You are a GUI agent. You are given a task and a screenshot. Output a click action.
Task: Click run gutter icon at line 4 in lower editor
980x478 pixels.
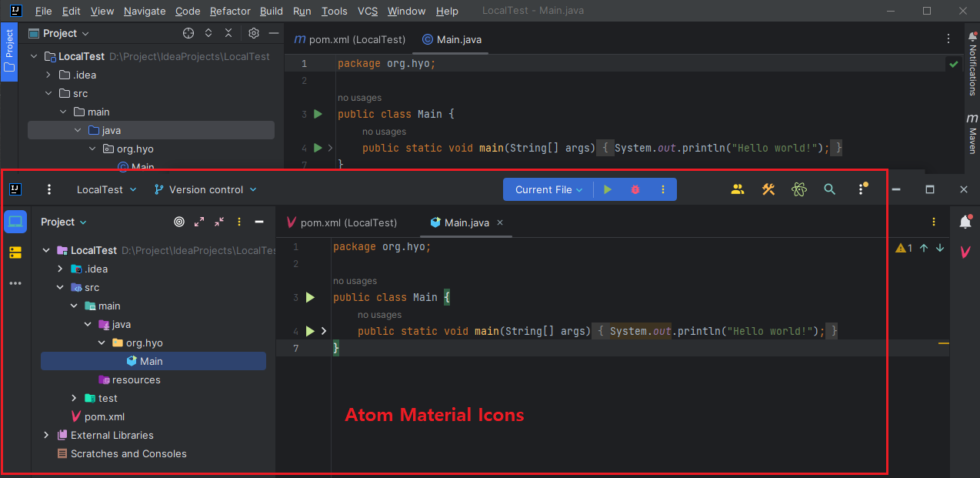311,331
